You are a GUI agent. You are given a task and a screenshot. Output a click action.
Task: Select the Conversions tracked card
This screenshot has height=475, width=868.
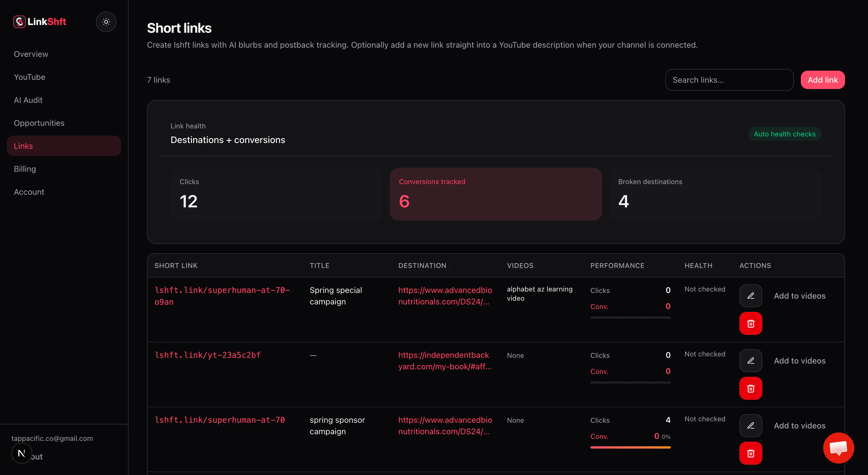(496, 194)
